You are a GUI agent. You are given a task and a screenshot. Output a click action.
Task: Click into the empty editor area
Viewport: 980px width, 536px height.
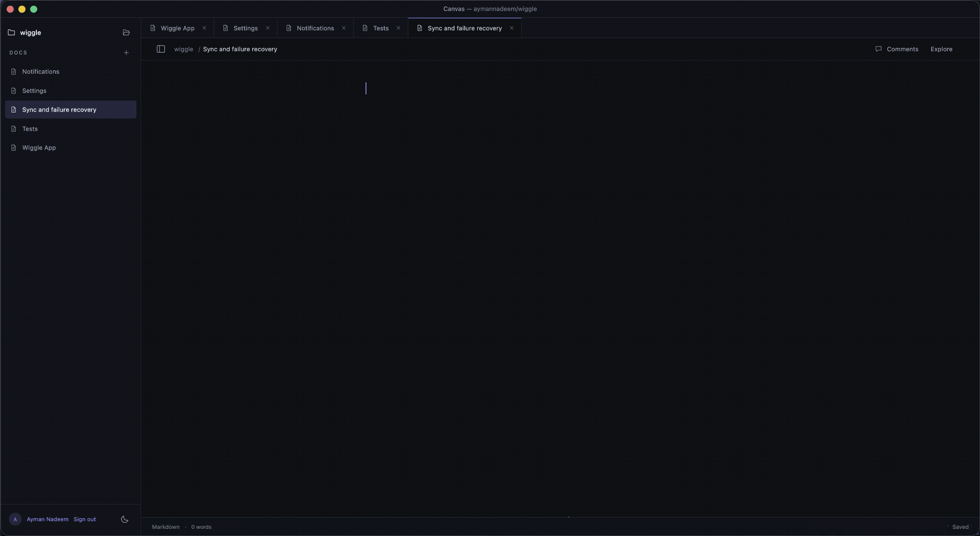tap(560, 287)
